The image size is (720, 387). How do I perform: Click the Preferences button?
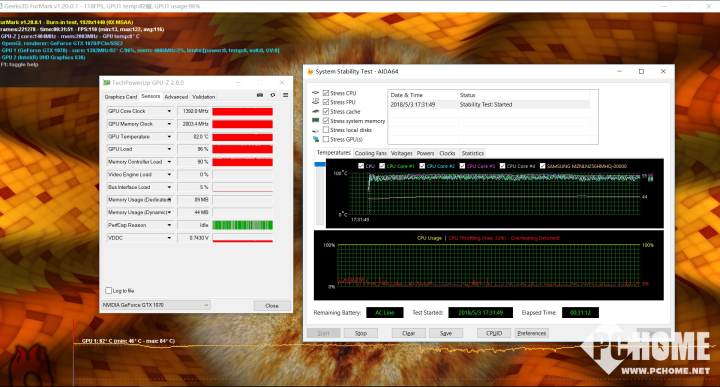[532, 333]
